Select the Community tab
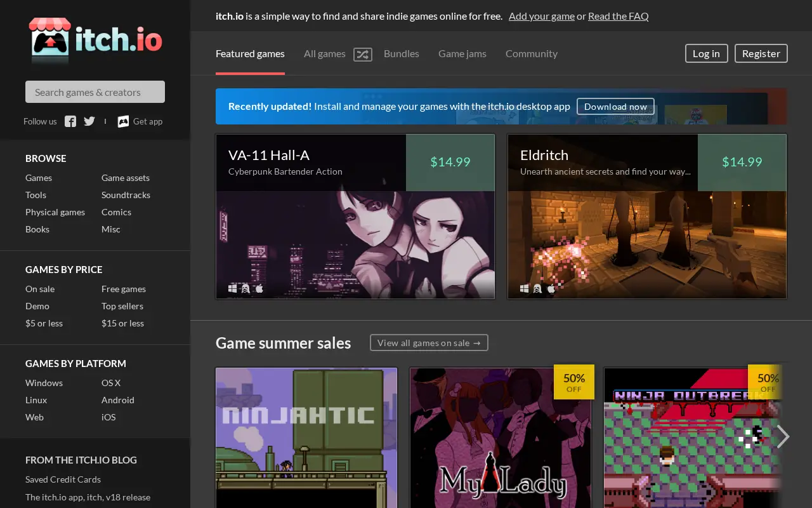This screenshot has width=812, height=508. pos(532,53)
